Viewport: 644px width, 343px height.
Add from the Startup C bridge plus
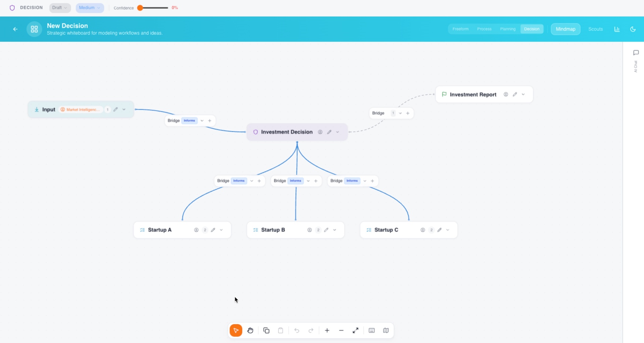(372, 181)
